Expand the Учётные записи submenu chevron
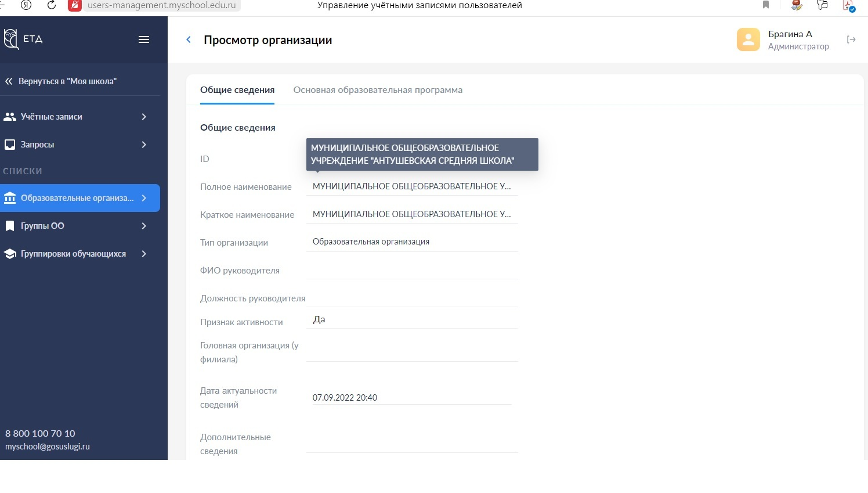 144,117
